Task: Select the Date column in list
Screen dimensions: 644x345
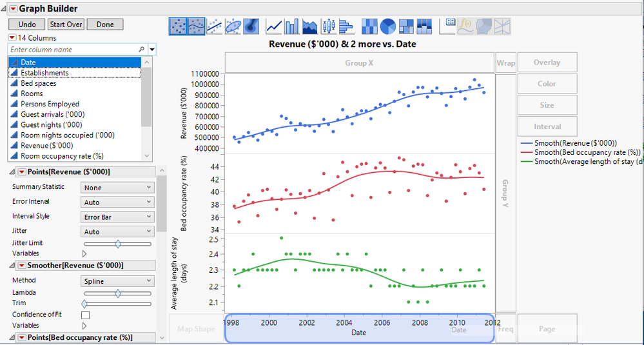Action: [x=75, y=62]
